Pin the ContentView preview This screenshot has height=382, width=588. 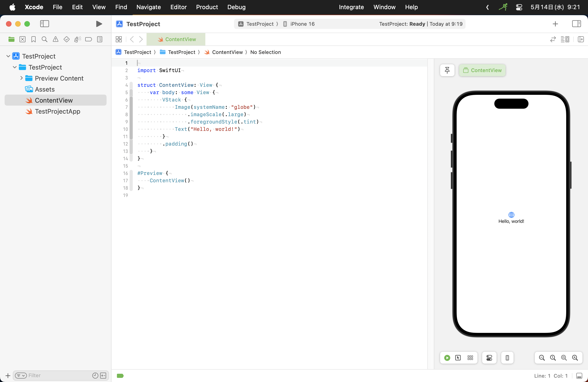coord(447,70)
